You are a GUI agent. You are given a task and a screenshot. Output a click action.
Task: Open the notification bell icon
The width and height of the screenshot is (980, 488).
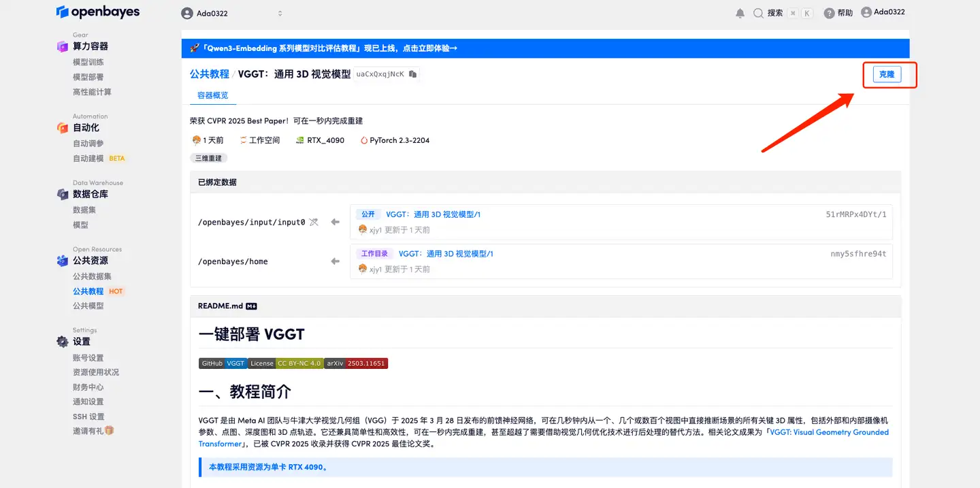pyautogui.click(x=740, y=13)
